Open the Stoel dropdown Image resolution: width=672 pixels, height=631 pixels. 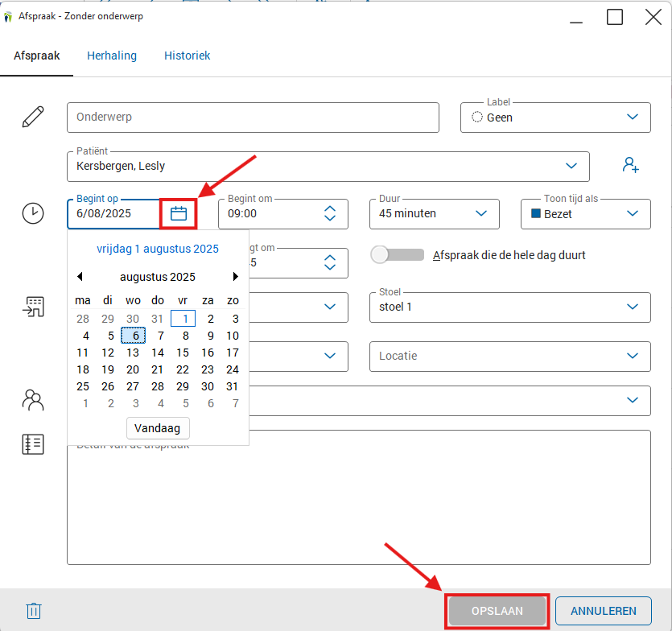[633, 307]
